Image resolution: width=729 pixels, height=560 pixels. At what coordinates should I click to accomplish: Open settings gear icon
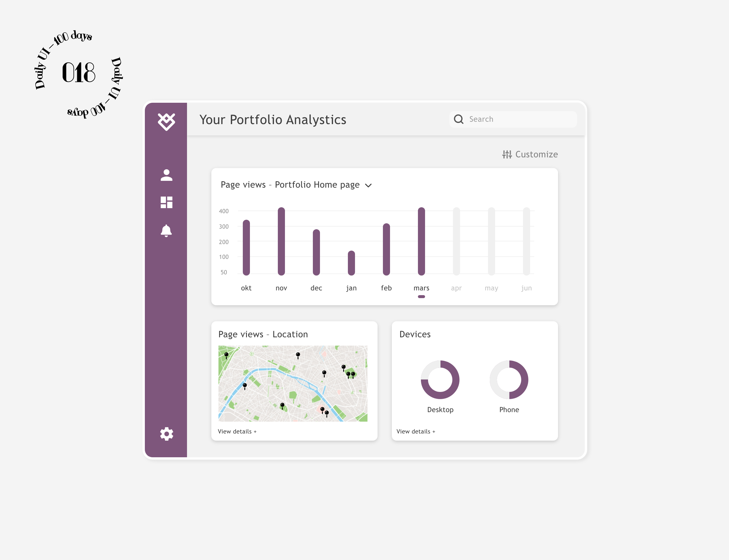point(166,434)
